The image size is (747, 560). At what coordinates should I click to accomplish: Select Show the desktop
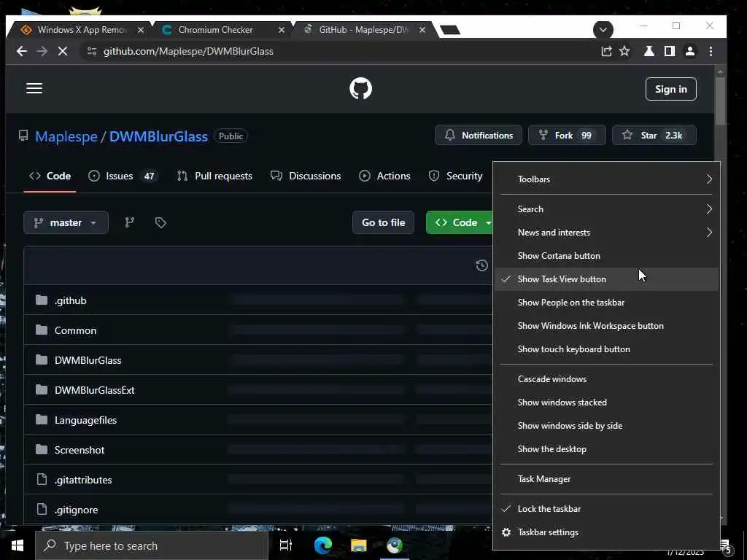tap(606, 449)
